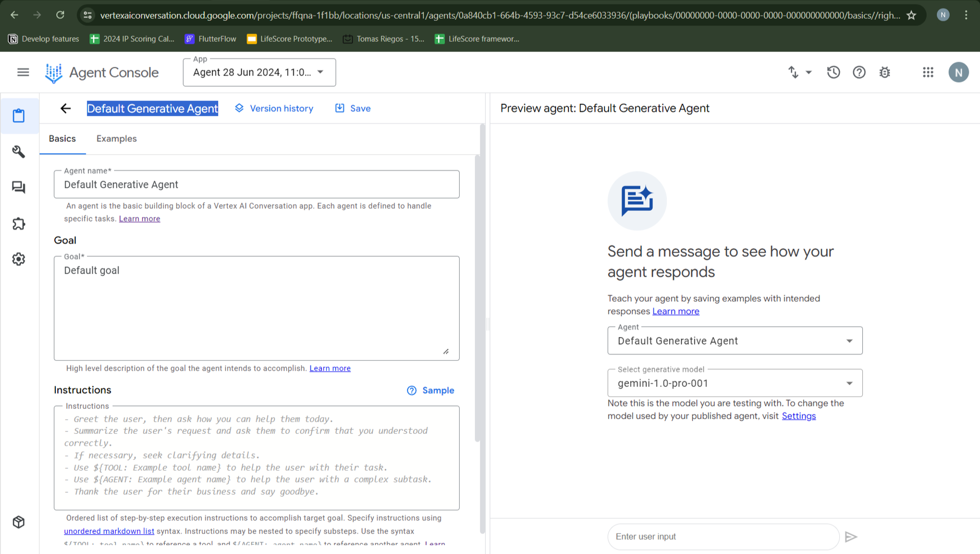Open the Google apps grid icon
The image size is (980, 554).
tap(928, 73)
